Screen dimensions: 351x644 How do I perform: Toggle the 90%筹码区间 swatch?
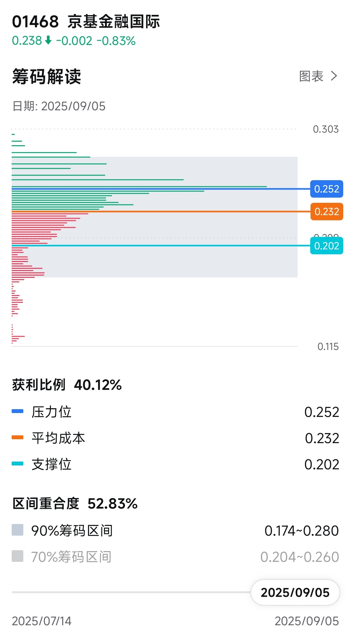[x=17, y=530]
